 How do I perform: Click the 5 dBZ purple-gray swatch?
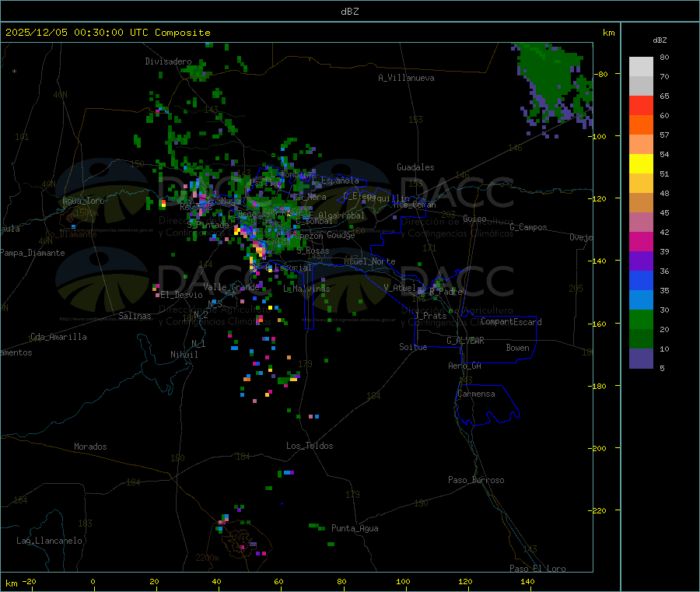click(x=641, y=359)
